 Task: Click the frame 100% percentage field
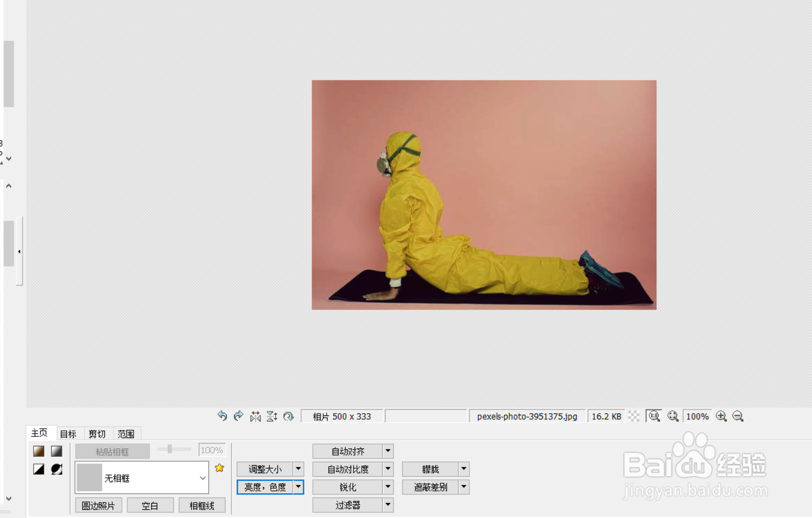212,450
